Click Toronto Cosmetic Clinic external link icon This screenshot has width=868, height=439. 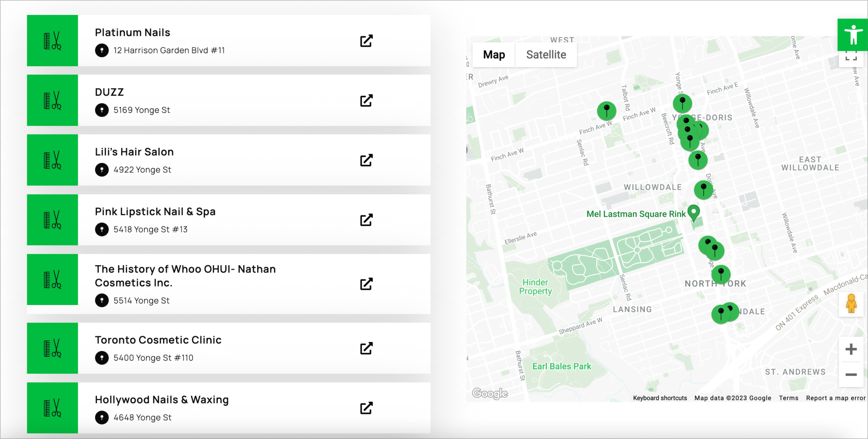pyautogui.click(x=367, y=348)
